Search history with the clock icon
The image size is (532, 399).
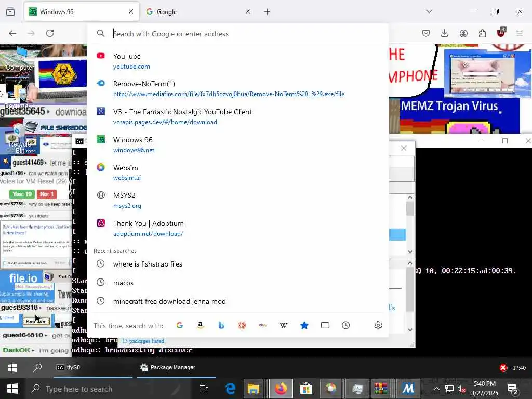(x=345, y=325)
